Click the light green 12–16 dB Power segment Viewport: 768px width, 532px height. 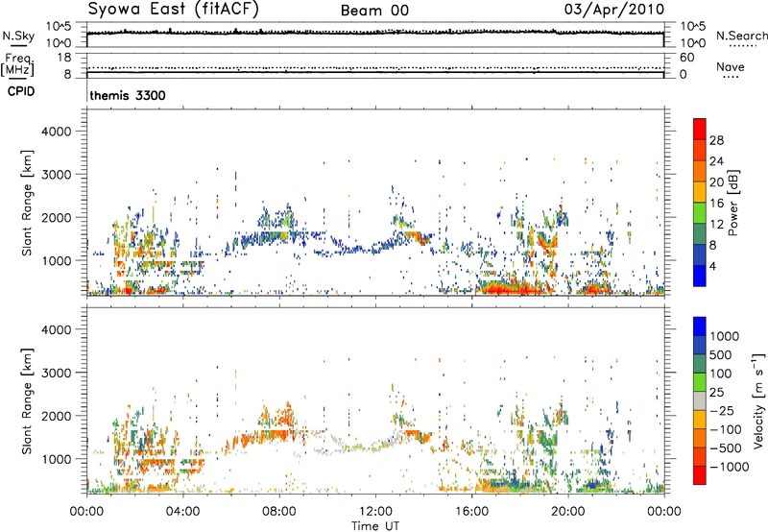pos(700,212)
